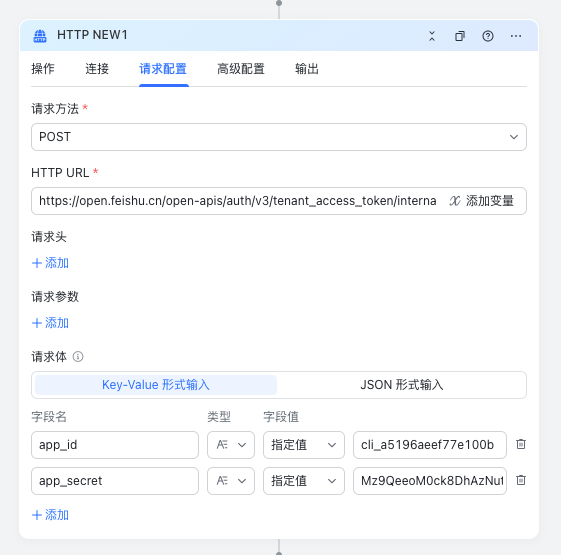The width and height of the screenshot is (561, 555).
Task: Select JSON 形式输入 mode
Action: [x=401, y=385]
